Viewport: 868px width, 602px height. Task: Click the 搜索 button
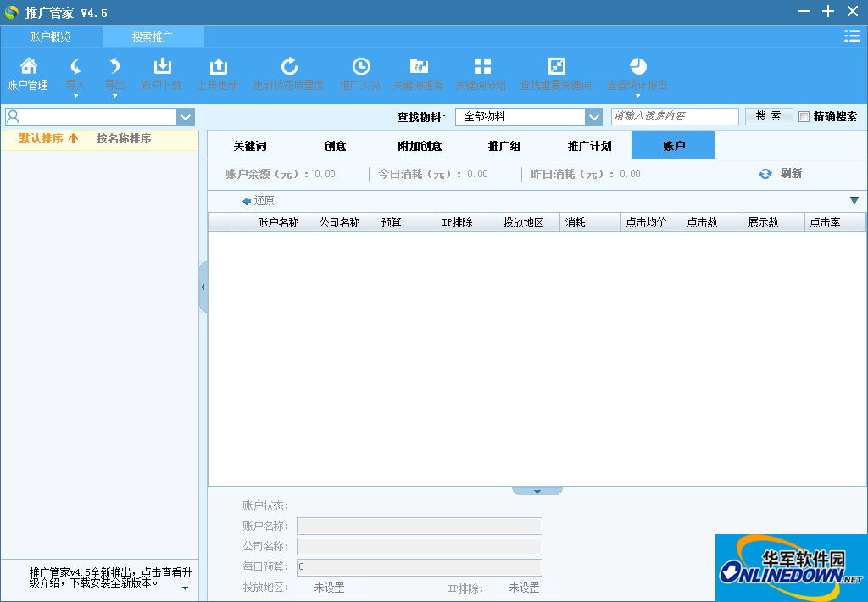(768, 116)
